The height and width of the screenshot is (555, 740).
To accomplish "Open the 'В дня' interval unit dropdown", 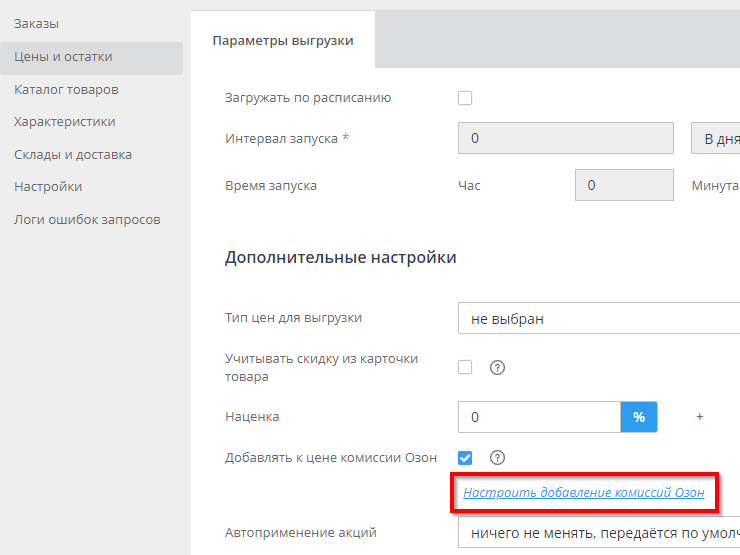I will (x=715, y=138).
